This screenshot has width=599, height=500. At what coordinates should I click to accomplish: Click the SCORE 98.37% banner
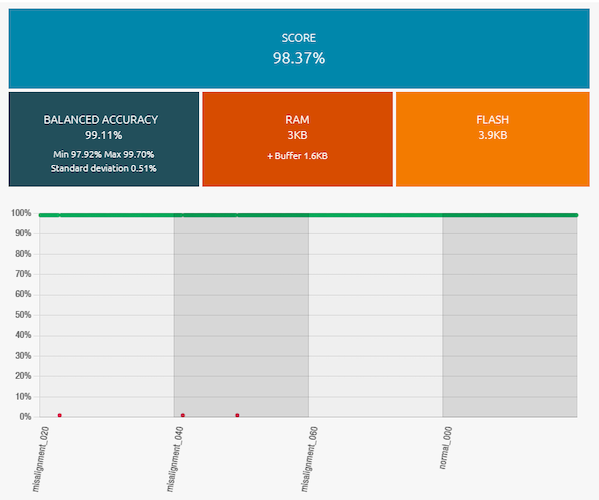[x=299, y=49]
